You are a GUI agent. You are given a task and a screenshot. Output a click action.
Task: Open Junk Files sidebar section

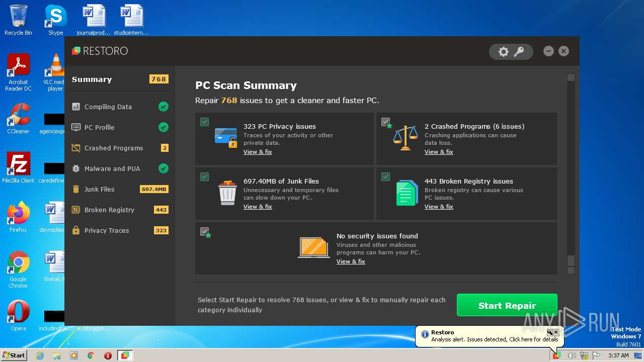(120, 189)
